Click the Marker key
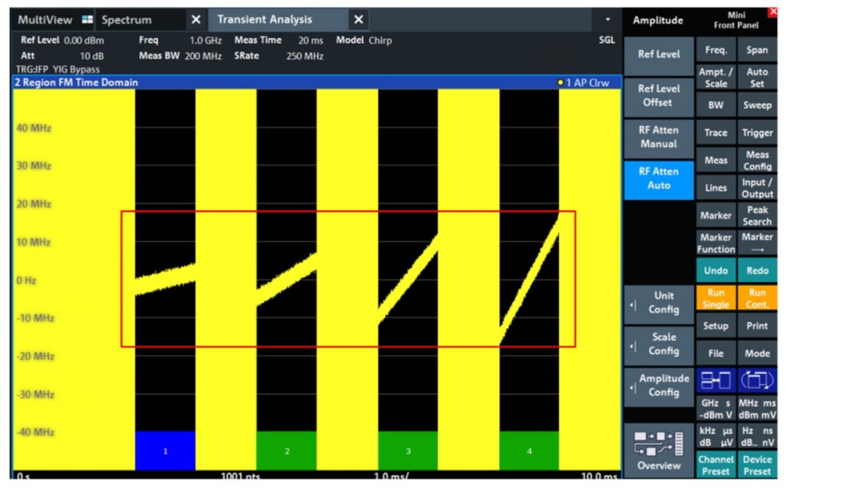868x488 pixels. coord(715,216)
